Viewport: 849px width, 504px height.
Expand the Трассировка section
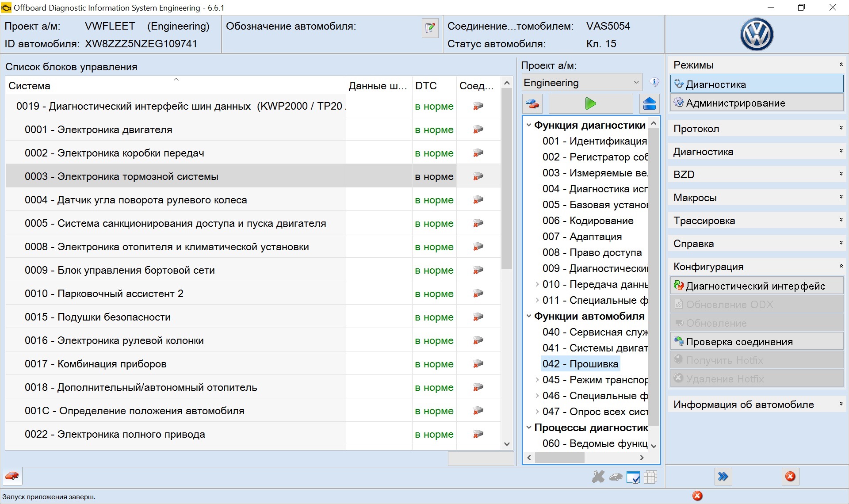click(x=757, y=221)
